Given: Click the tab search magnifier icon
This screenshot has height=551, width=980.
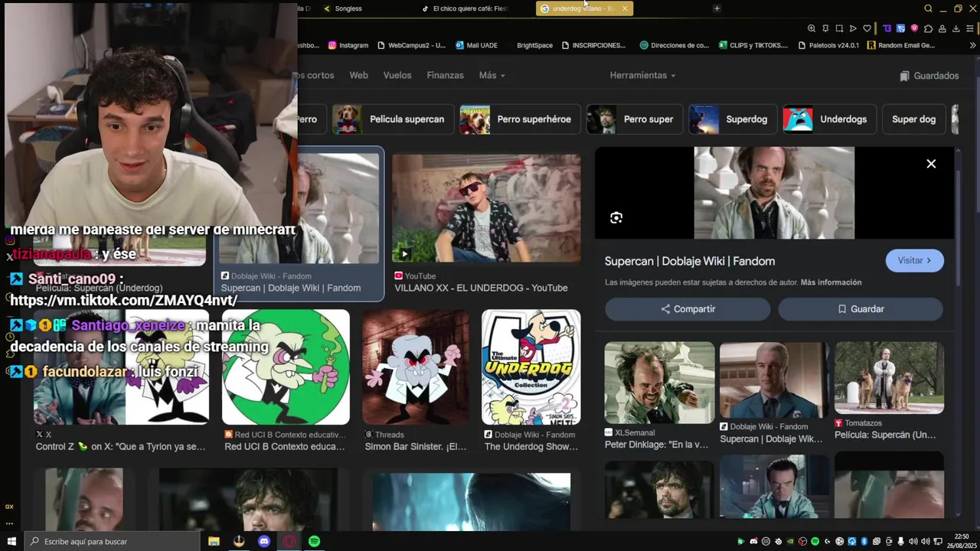Looking at the screenshot, I should 928,8.
